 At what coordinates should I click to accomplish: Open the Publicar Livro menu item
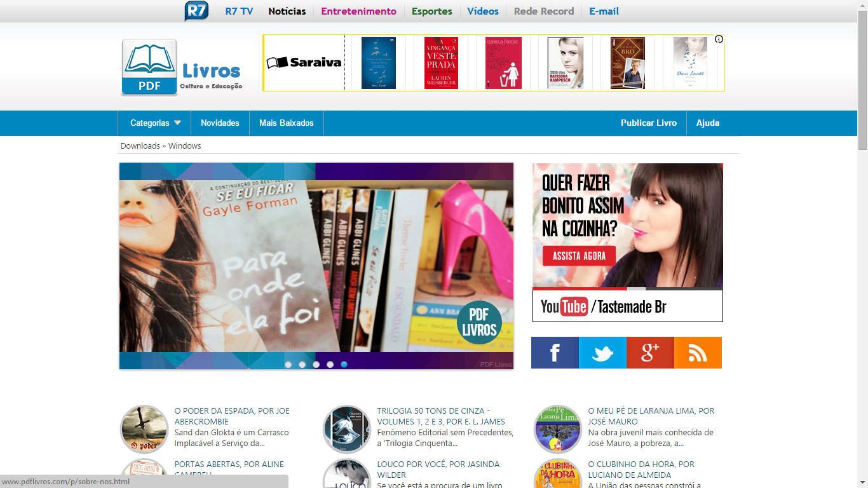[x=649, y=123]
